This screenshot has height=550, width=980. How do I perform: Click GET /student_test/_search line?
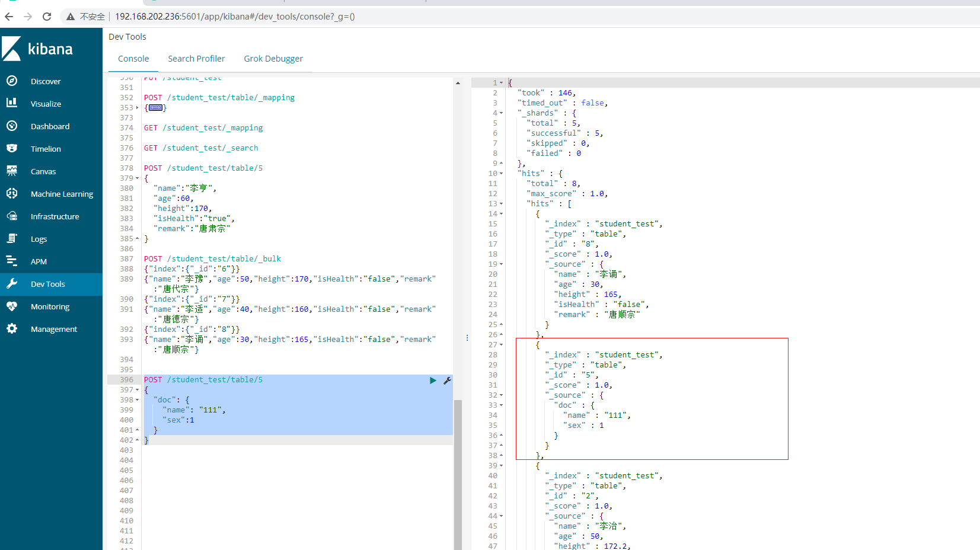(x=201, y=148)
